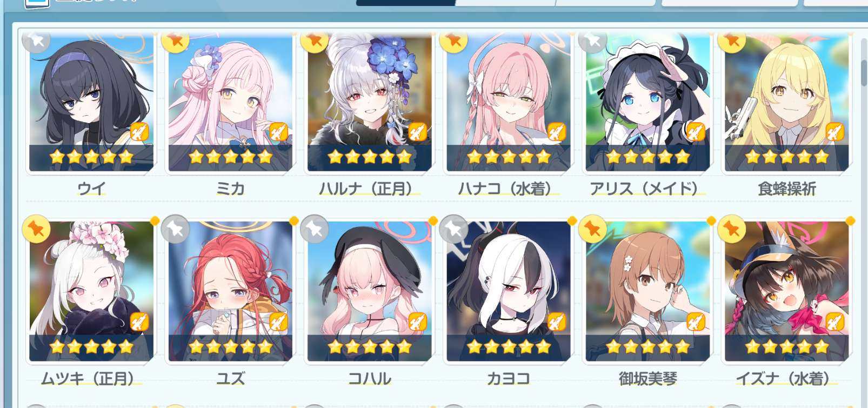Viewport: 868px width, 408px height.
Task: Toggle pin on ユズ's card
Action: (175, 229)
